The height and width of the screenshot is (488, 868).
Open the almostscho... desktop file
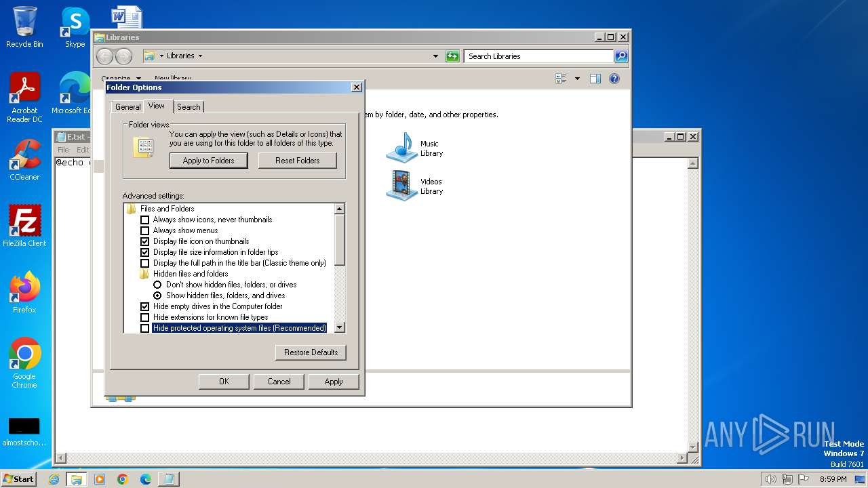coord(24,432)
